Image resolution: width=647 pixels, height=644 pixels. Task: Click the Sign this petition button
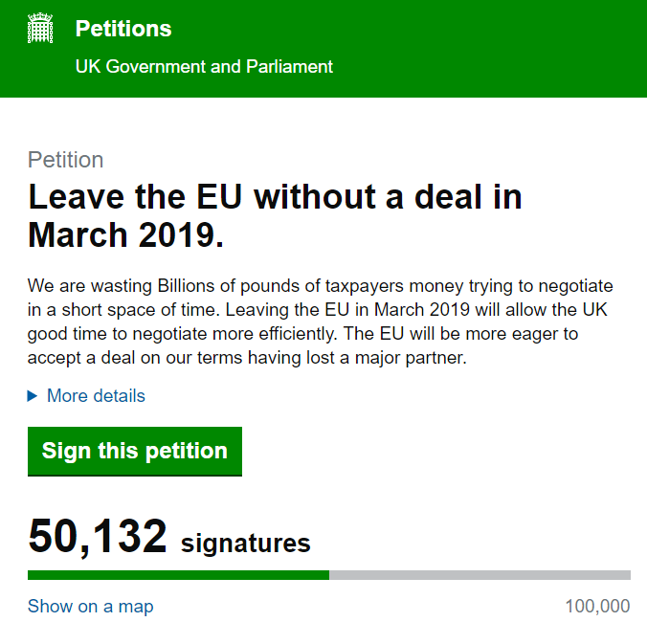pos(135,452)
